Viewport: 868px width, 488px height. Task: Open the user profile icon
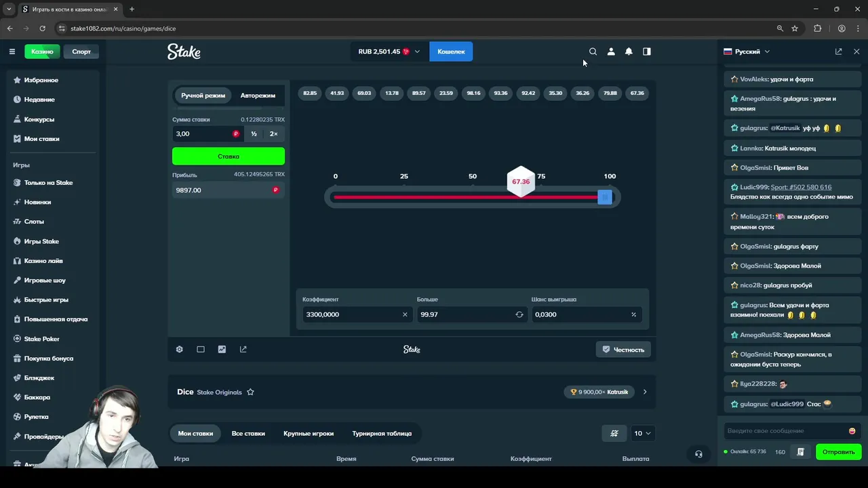tap(611, 52)
